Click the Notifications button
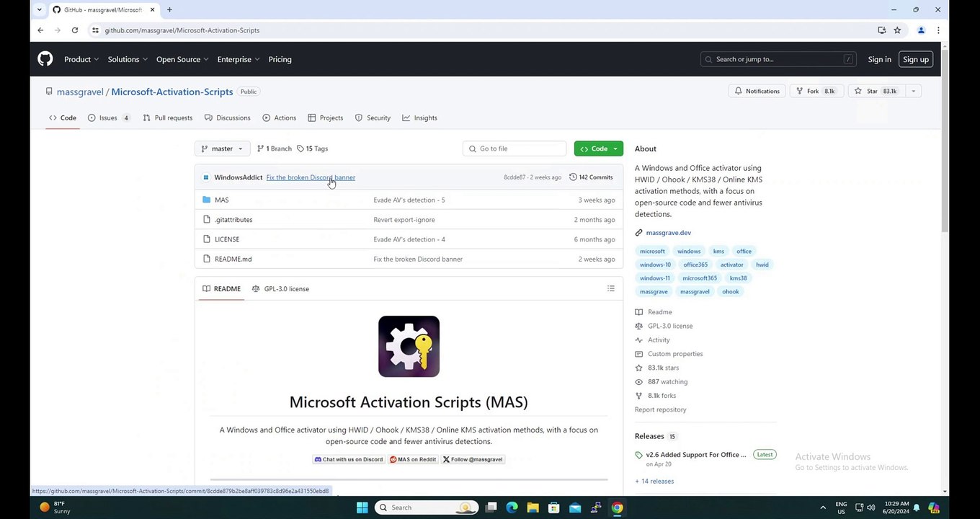The height and width of the screenshot is (519, 980). (x=757, y=92)
